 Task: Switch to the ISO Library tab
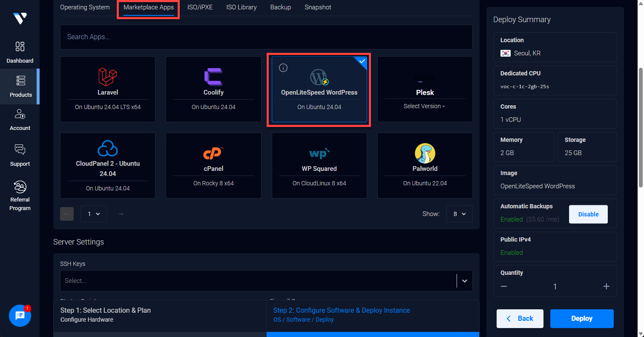tap(241, 7)
